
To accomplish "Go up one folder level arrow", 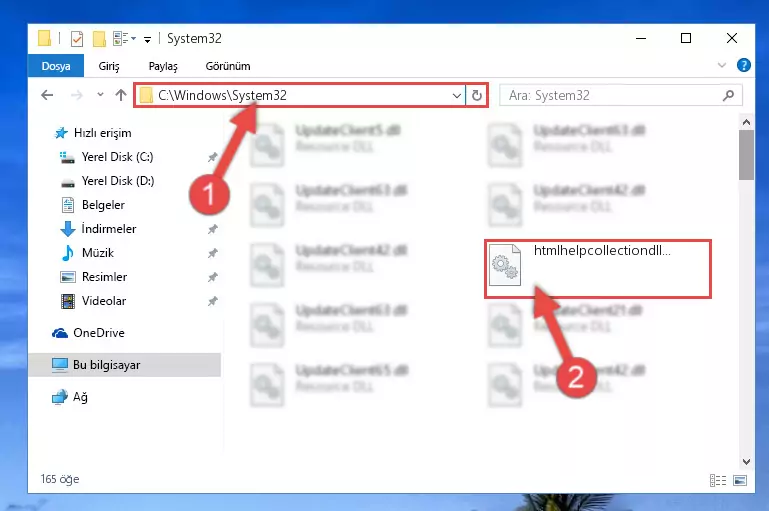I will point(121,95).
